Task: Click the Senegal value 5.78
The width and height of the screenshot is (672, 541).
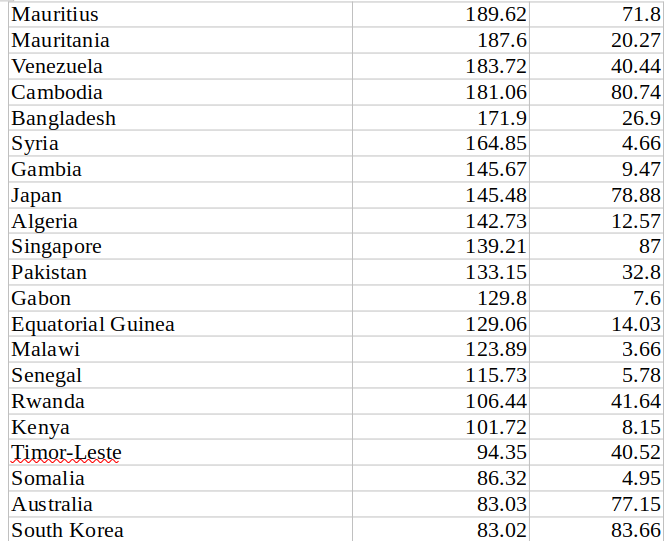Action: [597, 376]
